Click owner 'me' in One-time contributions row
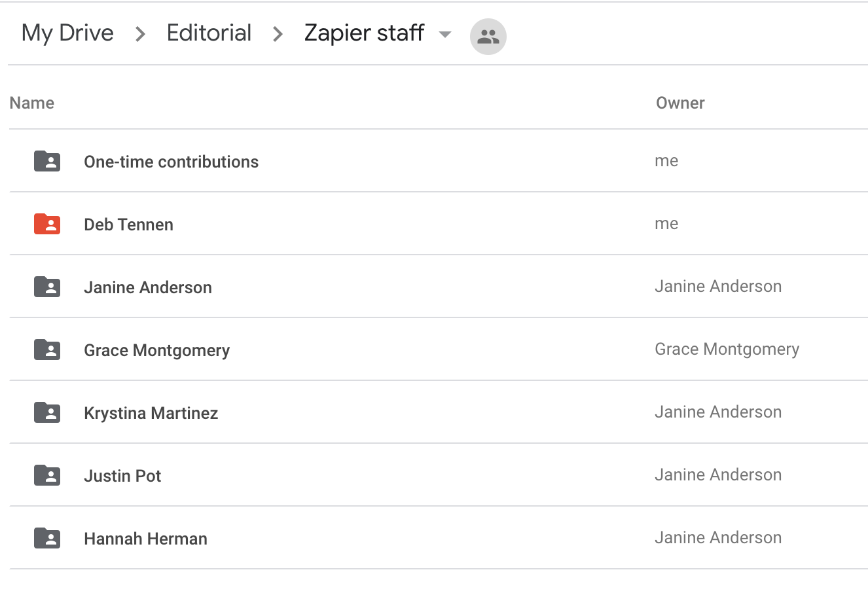 click(666, 161)
